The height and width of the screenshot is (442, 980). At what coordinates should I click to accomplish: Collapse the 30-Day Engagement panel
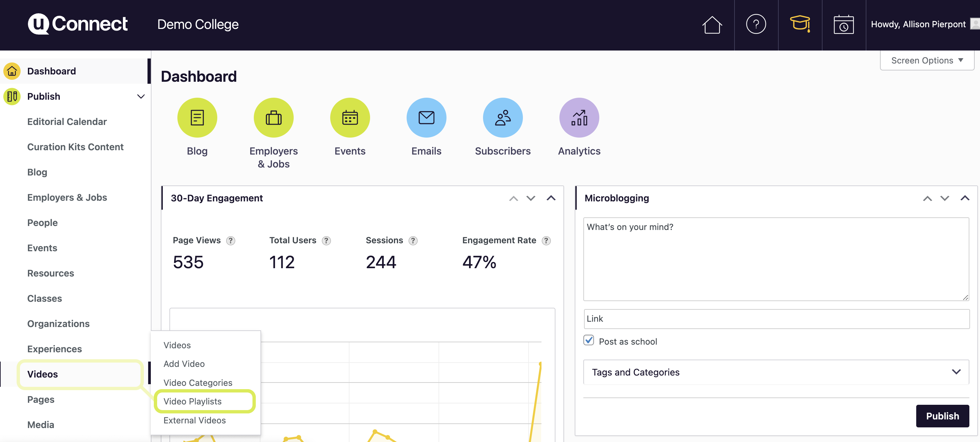coord(550,198)
